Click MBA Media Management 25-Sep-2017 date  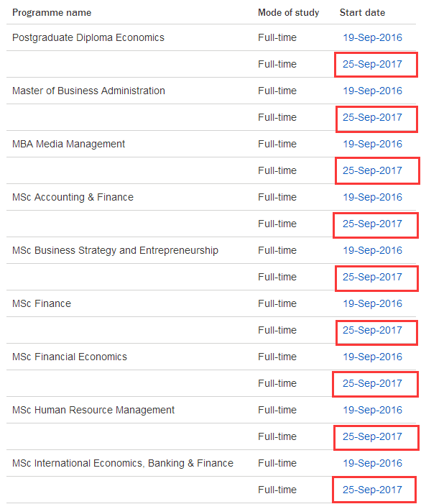[373, 170]
